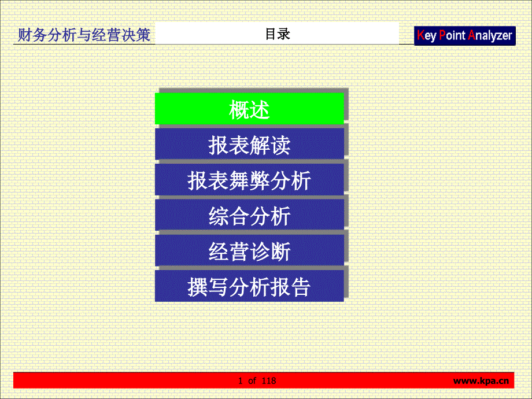Open the 概述 section button
Image resolution: width=532 pixels, height=399 pixels.
249,109
